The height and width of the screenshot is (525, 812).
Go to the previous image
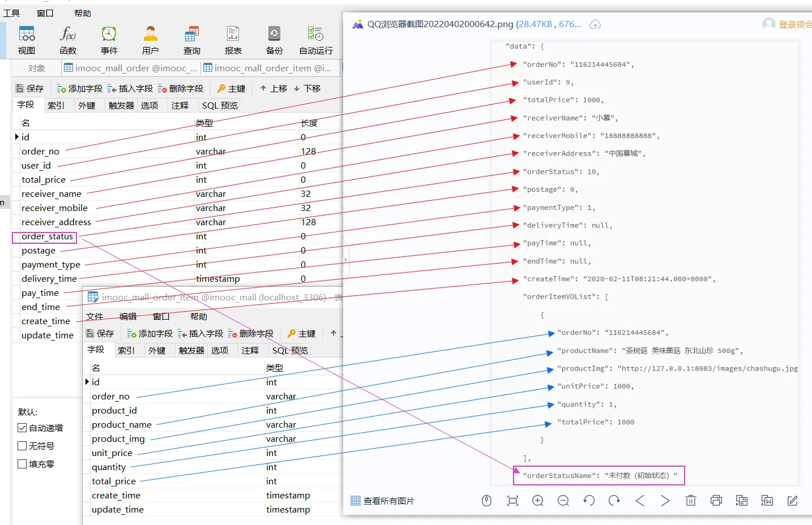click(640, 501)
